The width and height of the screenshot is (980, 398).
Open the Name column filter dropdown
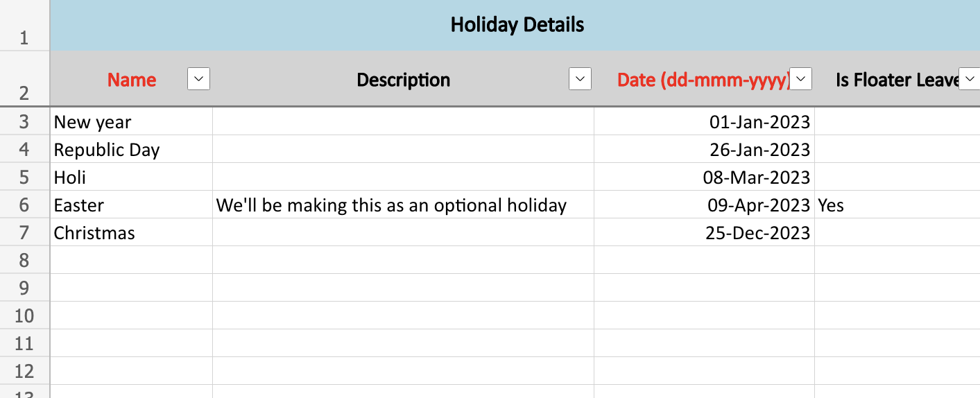click(x=198, y=80)
